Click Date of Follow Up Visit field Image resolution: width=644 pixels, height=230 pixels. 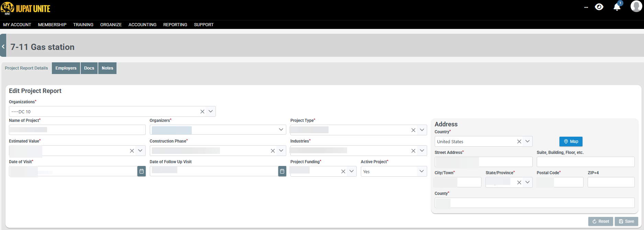(x=214, y=171)
